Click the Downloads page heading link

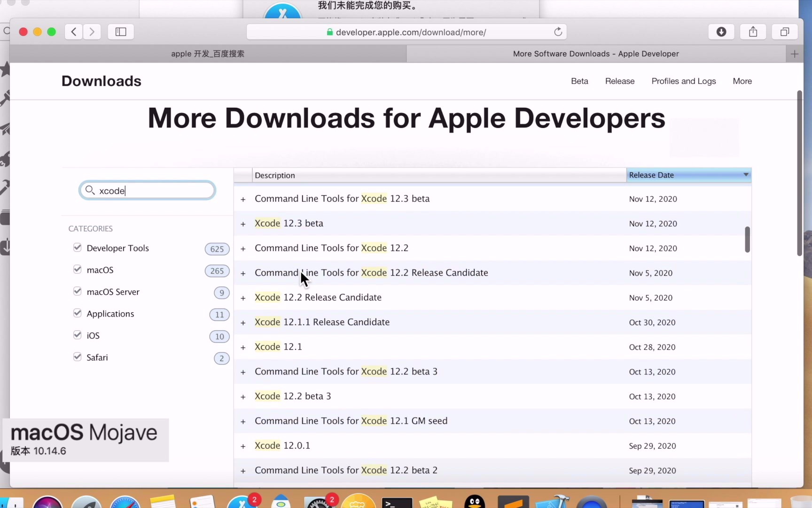pos(101,81)
